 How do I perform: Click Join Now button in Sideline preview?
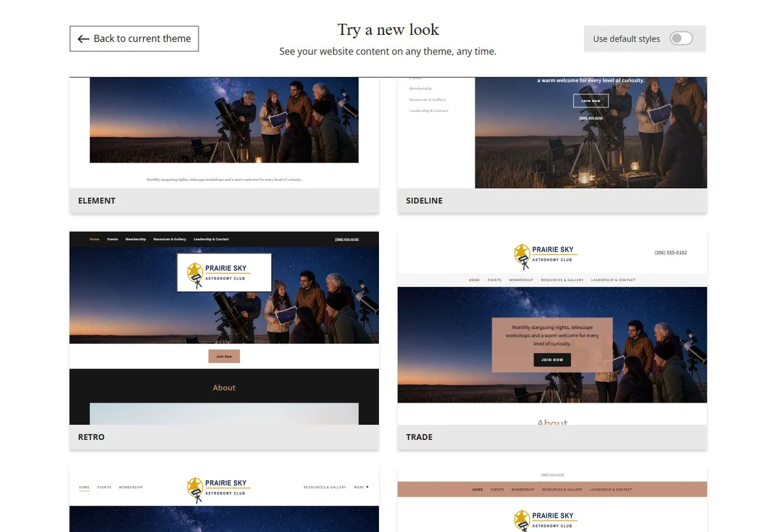(x=590, y=101)
